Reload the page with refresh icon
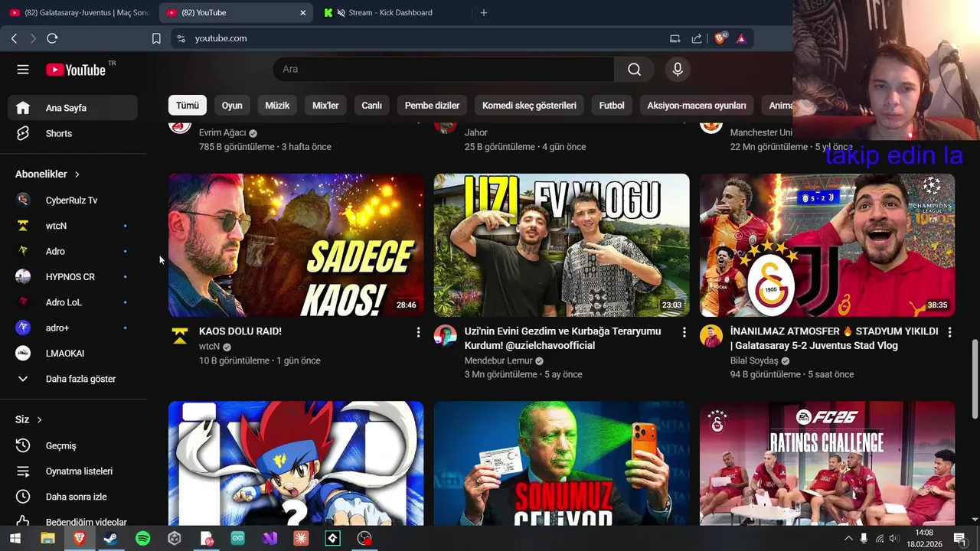 pyautogui.click(x=52, y=38)
